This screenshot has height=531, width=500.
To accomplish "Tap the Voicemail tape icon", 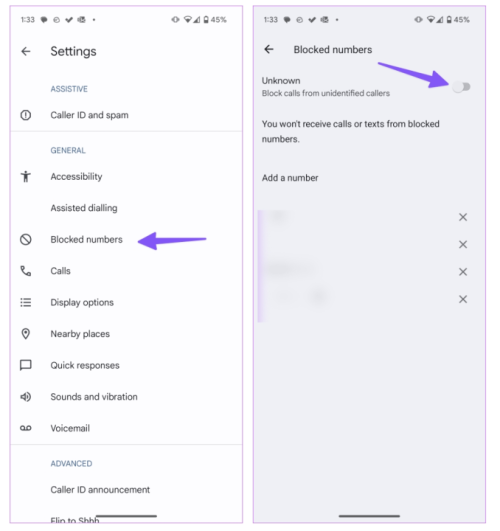I will point(26,428).
